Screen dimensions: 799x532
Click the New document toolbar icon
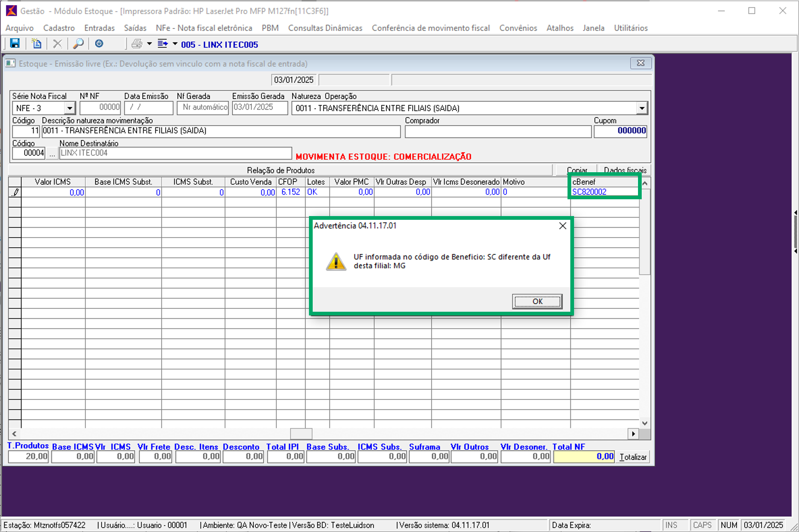(36, 43)
